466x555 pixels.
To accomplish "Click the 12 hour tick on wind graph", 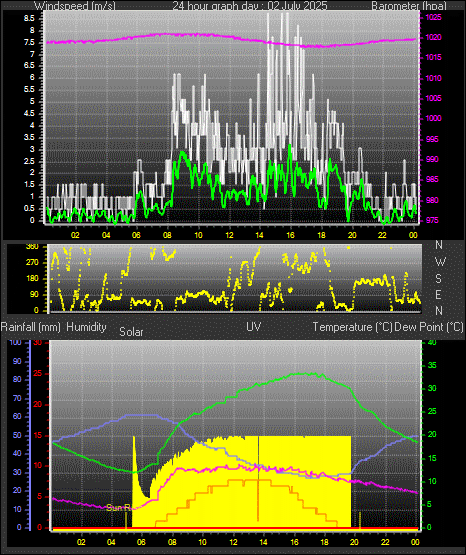I will (229, 235).
